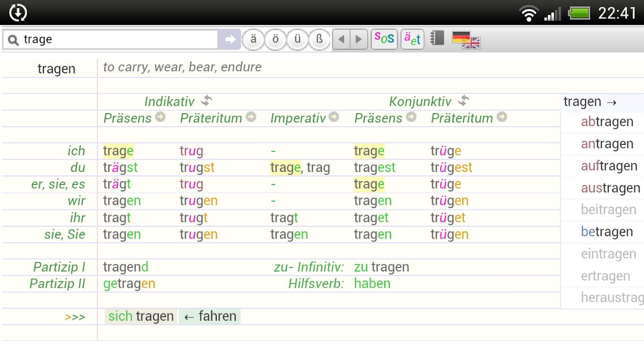Click 'trägt' in the er, sie, es row
The width and height of the screenshot is (644, 362).
pyautogui.click(x=117, y=184)
